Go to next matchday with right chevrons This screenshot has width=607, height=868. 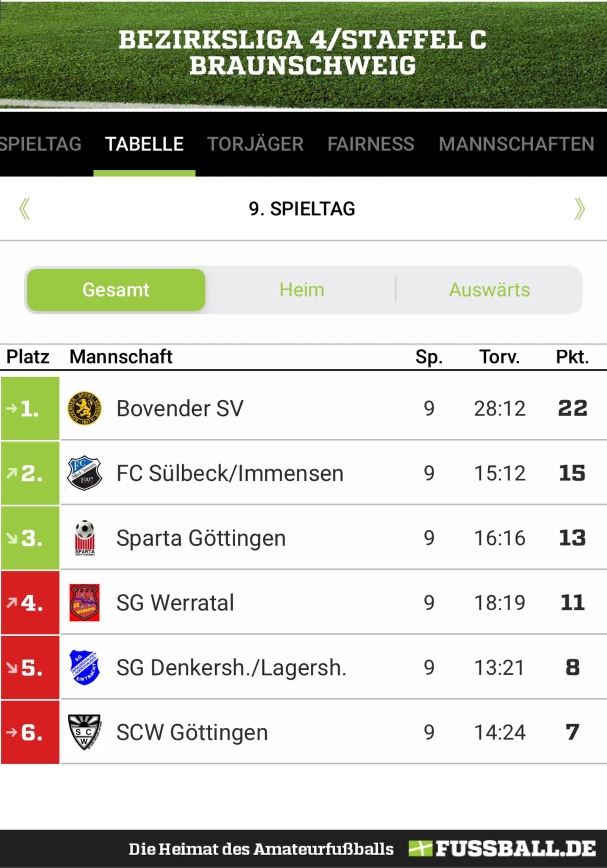click(579, 209)
